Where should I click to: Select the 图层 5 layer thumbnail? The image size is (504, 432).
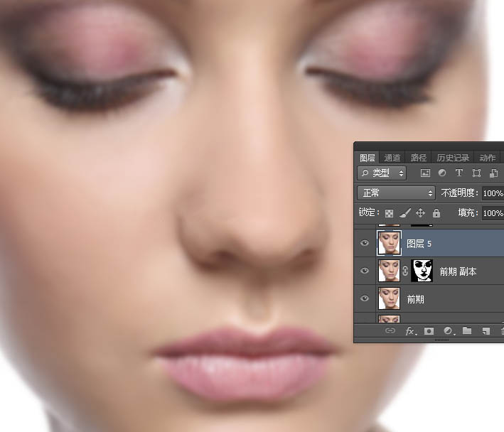click(x=389, y=243)
